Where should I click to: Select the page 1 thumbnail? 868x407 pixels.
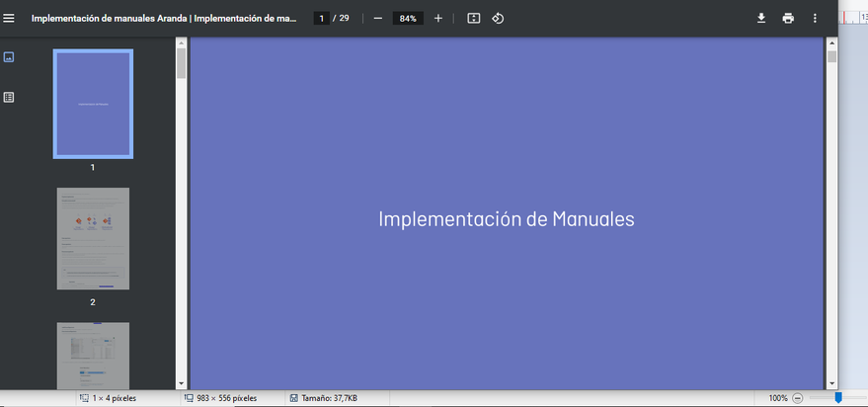93,103
